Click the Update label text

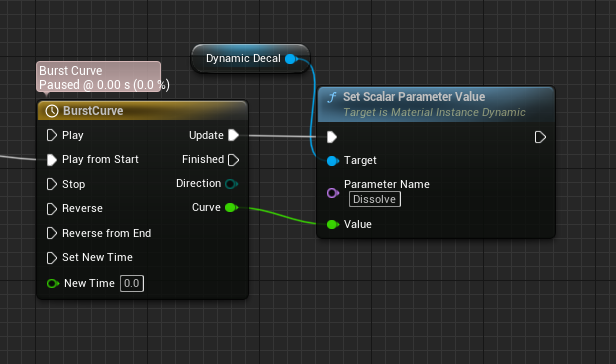[x=206, y=135]
